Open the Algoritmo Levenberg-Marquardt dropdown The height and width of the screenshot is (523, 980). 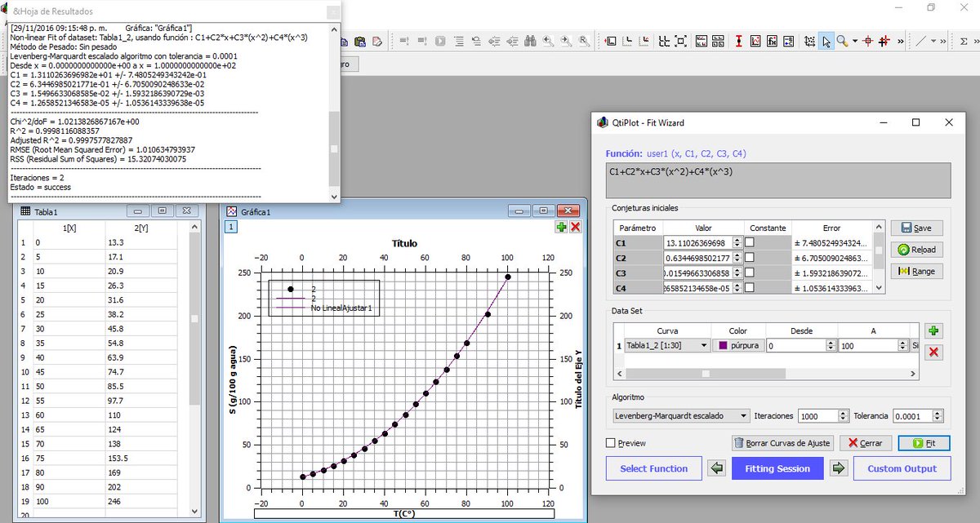point(681,416)
